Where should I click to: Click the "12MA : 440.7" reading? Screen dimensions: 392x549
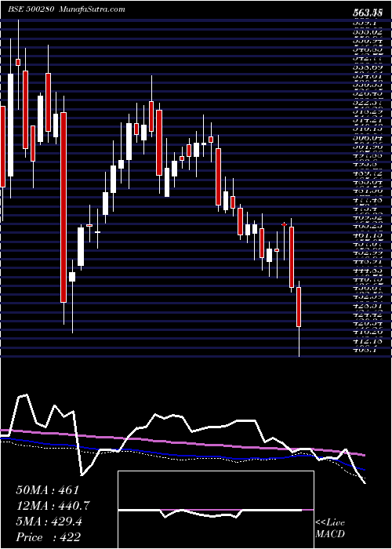(x=53, y=506)
